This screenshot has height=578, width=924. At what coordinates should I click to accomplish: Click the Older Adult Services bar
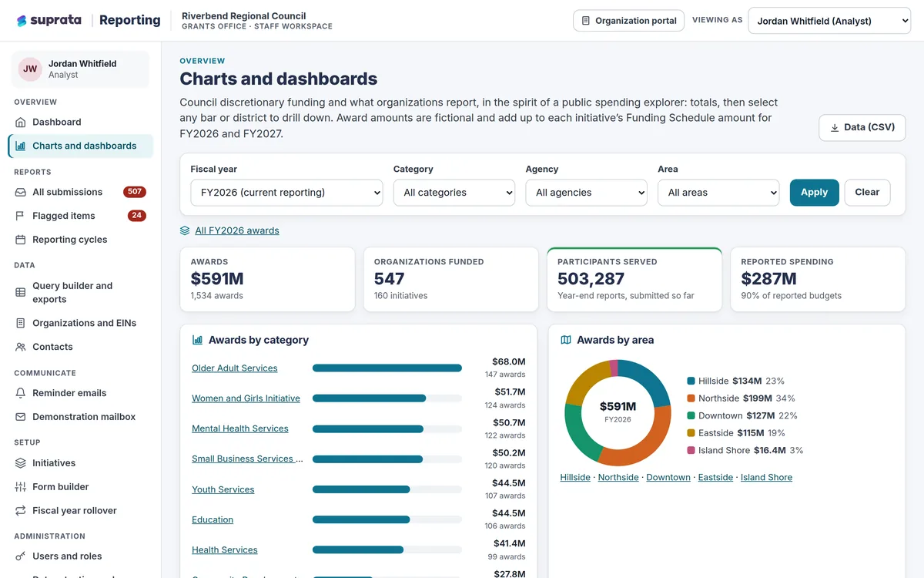tap(387, 368)
